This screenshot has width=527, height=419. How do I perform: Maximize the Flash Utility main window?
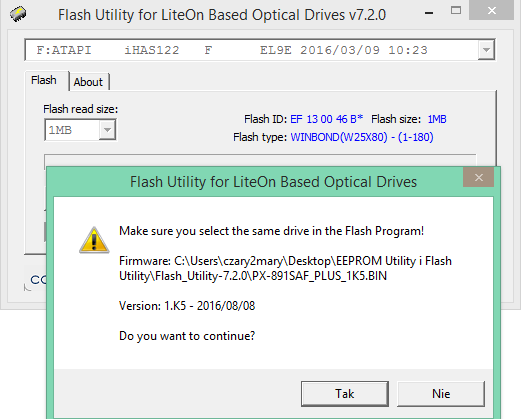456,11
